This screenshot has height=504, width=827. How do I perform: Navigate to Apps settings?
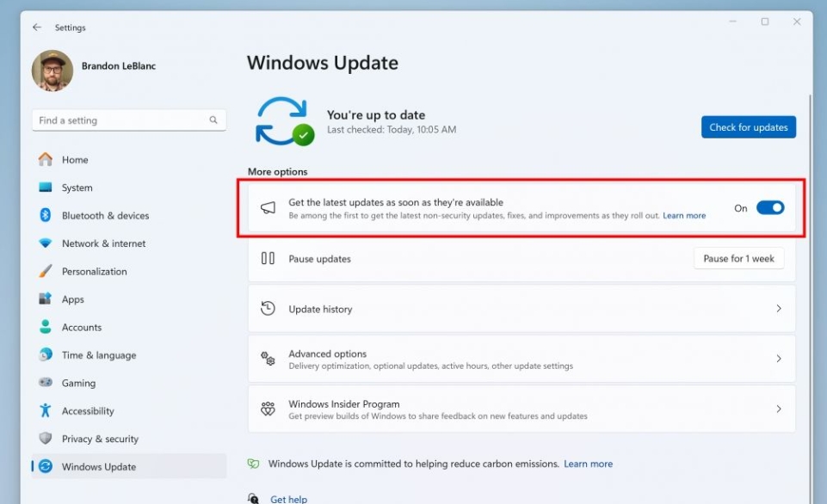[x=129, y=299]
